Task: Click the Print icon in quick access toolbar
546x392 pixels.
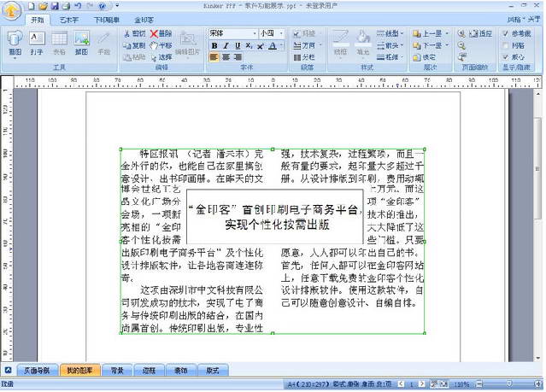Action: [x=66, y=6]
